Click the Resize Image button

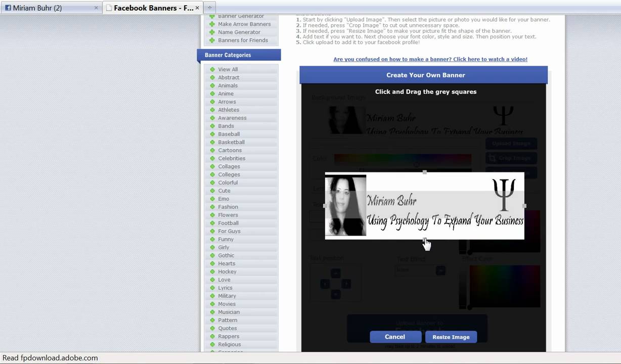[451, 337]
